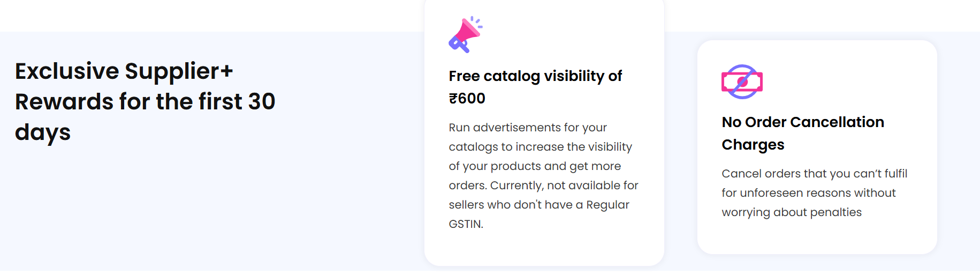Click the word 'days' in main heading
This screenshot has height=274, width=980.
click(x=43, y=132)
